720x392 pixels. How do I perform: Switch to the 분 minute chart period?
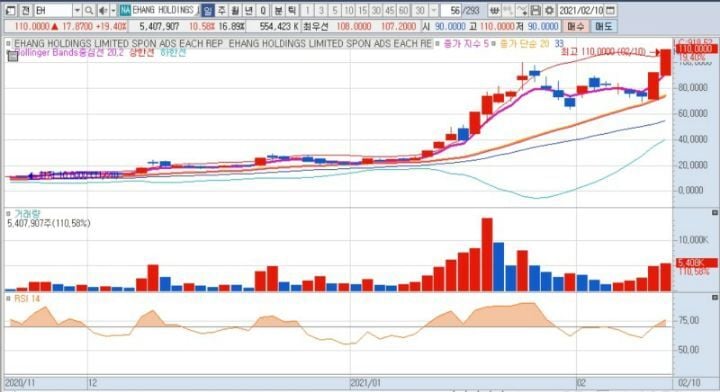pos(278,10)
